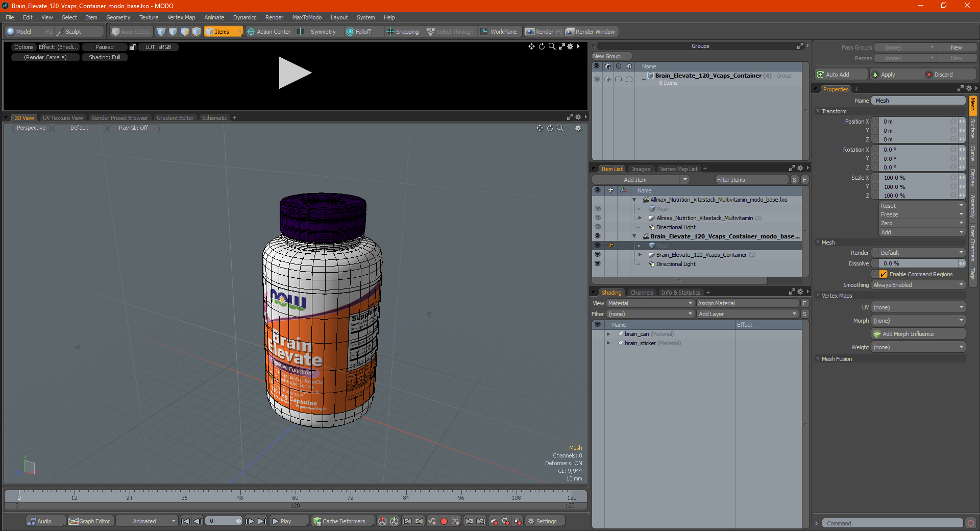Open UV vertex map dropdown
980x531 pixels.
point(918,307)
